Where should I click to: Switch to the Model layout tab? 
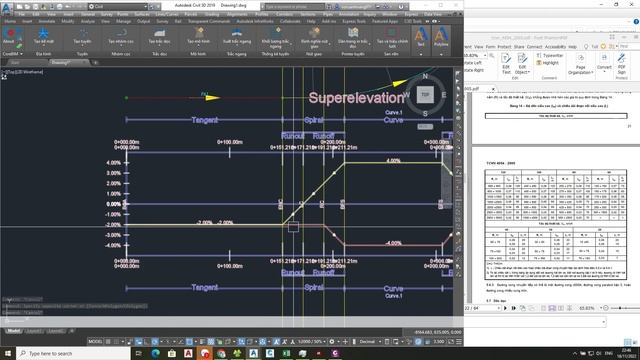(x=13, y=331)
